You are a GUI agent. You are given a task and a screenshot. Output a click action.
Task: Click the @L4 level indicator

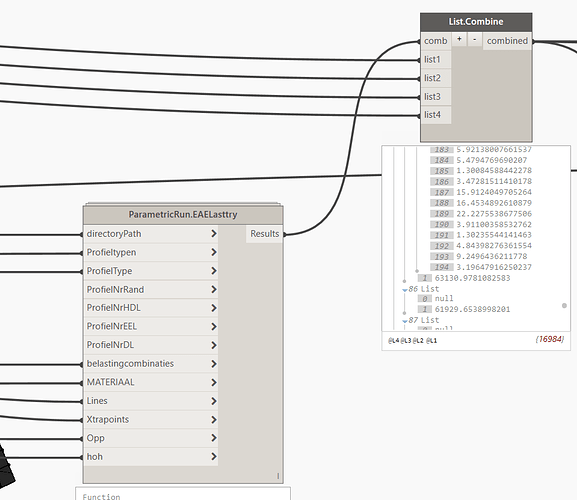[x=393, y=341]
